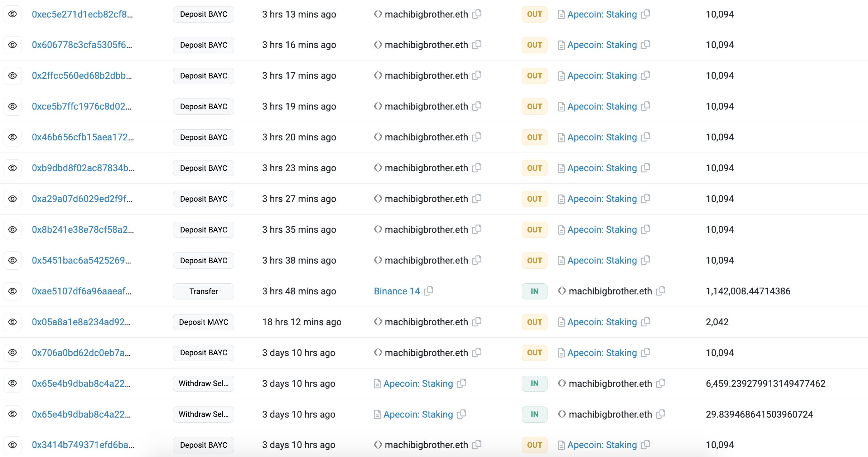Open Binance 14 address page

[396, 291]
